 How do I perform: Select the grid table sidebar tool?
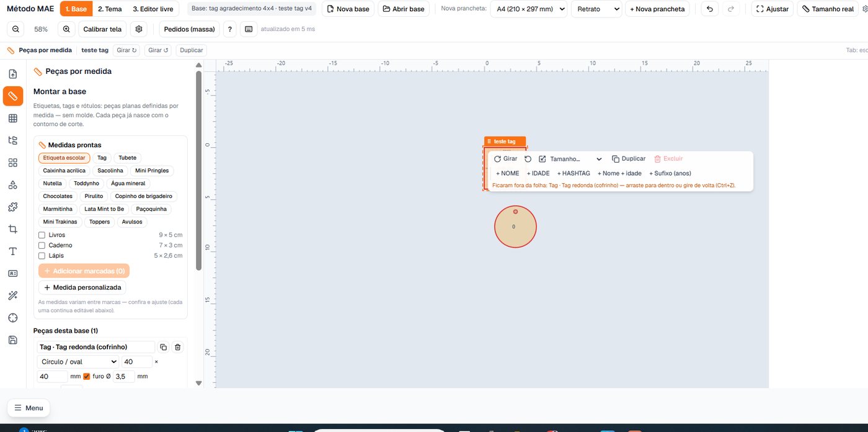click(13, 118)
